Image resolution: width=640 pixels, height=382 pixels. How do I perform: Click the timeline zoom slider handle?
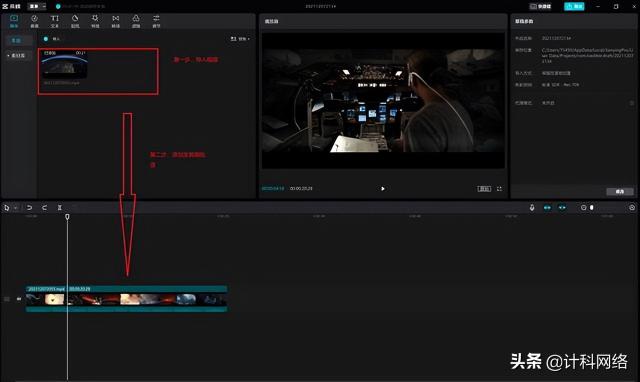point(591,208)
